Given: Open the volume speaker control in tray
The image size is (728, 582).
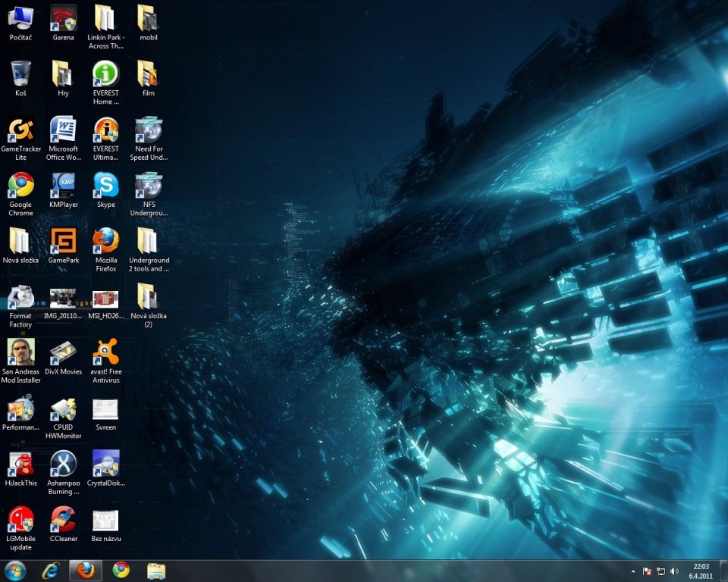Looking at the screenshot, I should [x=674, y=571].
